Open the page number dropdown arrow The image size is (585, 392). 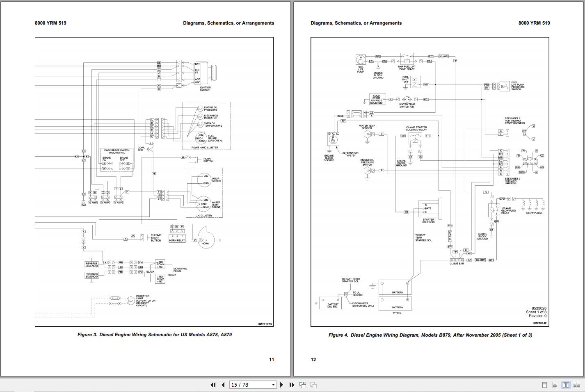[273, 385]
